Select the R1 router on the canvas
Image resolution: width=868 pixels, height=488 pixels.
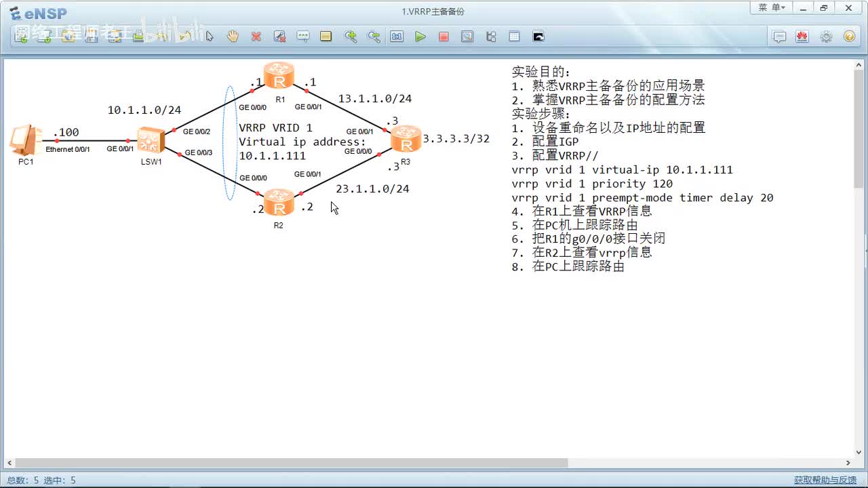coord(279,75)
